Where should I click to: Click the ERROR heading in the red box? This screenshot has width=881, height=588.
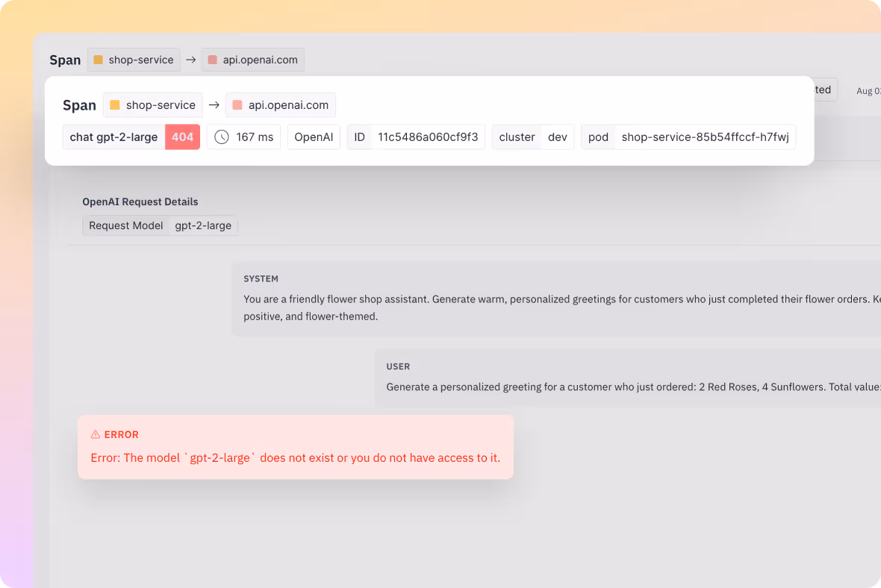click(122, 435)
